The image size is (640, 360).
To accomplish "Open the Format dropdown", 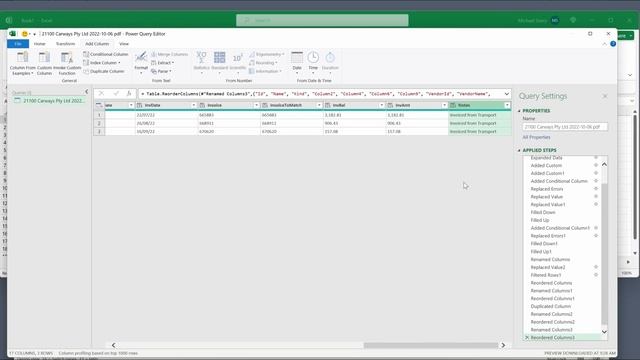I will pyautogui.click(x=141, y=63).
